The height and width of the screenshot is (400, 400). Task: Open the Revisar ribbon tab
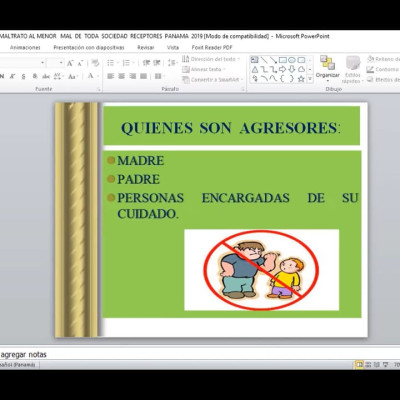146,47
